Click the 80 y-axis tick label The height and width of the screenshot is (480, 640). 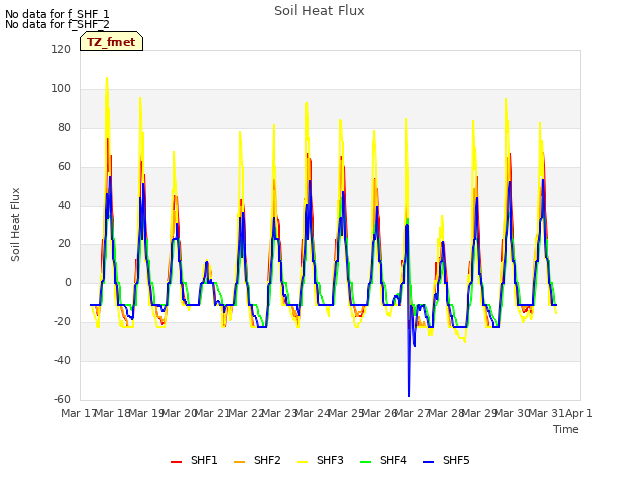tap(64, 127)
